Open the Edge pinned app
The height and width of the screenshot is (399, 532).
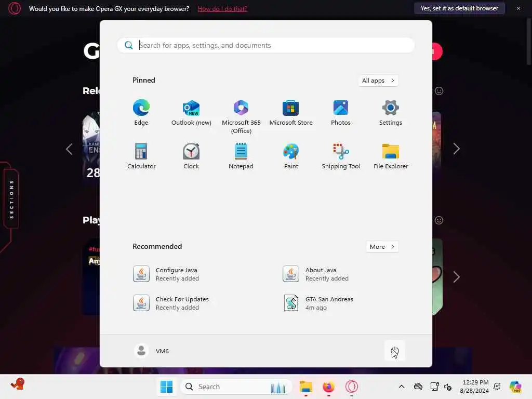141,113
